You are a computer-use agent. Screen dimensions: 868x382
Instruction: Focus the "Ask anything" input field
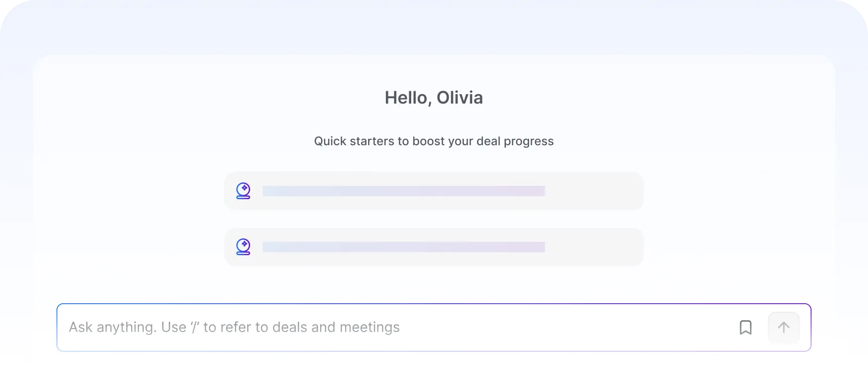point(434,327)
